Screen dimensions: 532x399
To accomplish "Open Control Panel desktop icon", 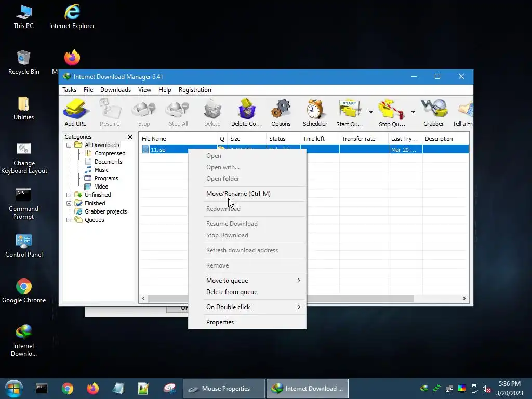I will click(24, 246).
